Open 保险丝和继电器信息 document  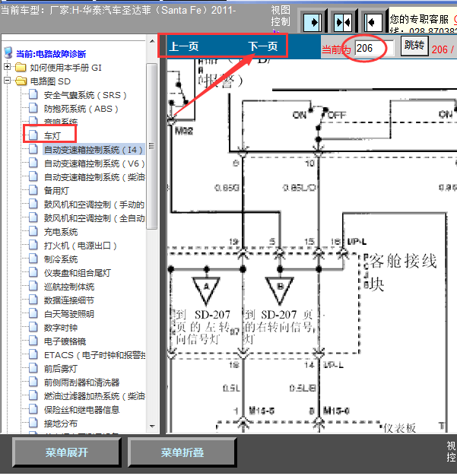click(x=81, y=410)
